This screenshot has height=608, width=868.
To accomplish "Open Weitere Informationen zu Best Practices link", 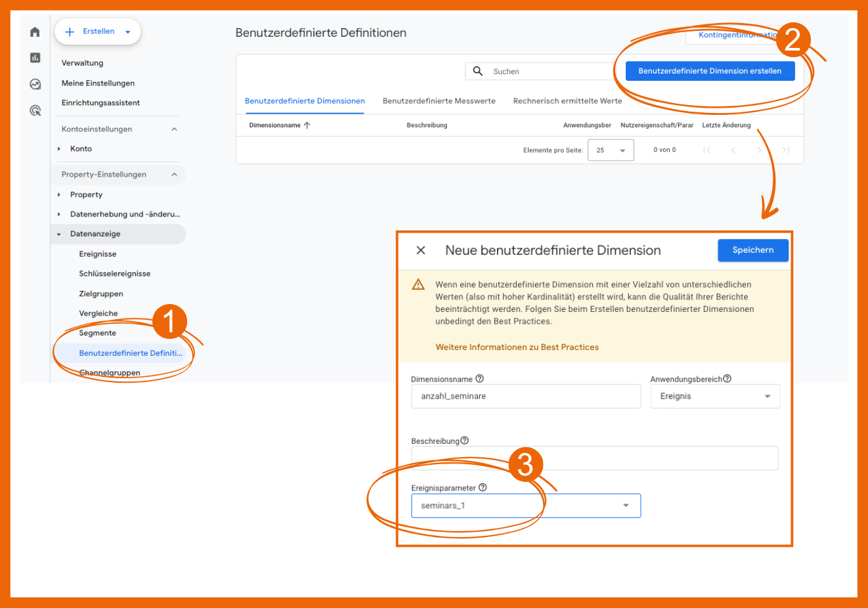I will (x=517, y=347).
